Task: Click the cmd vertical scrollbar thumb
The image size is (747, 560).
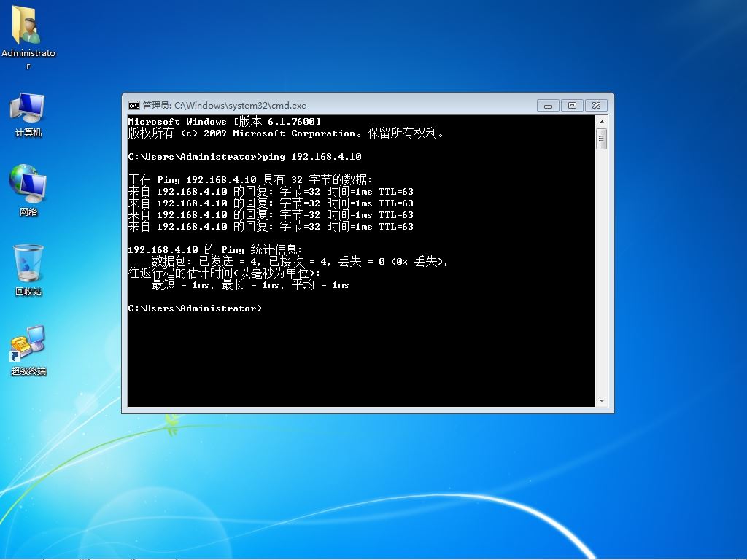Action: tap(602, 139)
